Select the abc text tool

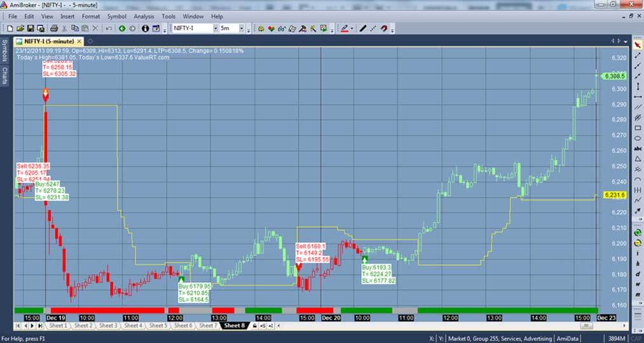point(638,149)
